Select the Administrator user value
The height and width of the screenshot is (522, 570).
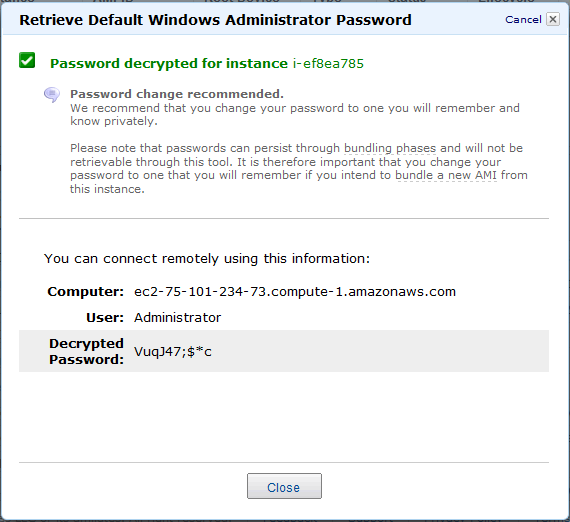click(177, 318)
